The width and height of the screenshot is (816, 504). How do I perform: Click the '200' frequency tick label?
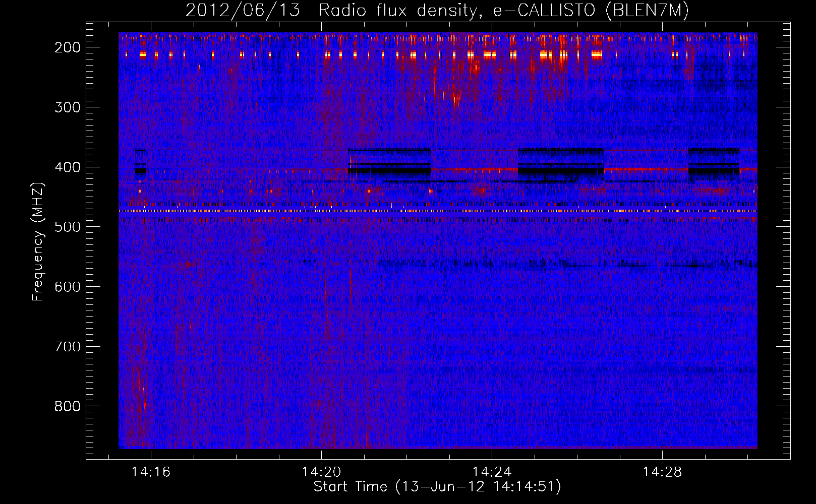coord(67,47)
